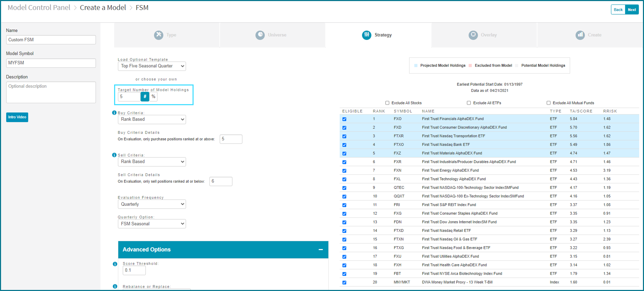Open the Buy Criteria dropdown
Image resolution: width=644 pixels, height=291 pixels.
coord(152,119)
